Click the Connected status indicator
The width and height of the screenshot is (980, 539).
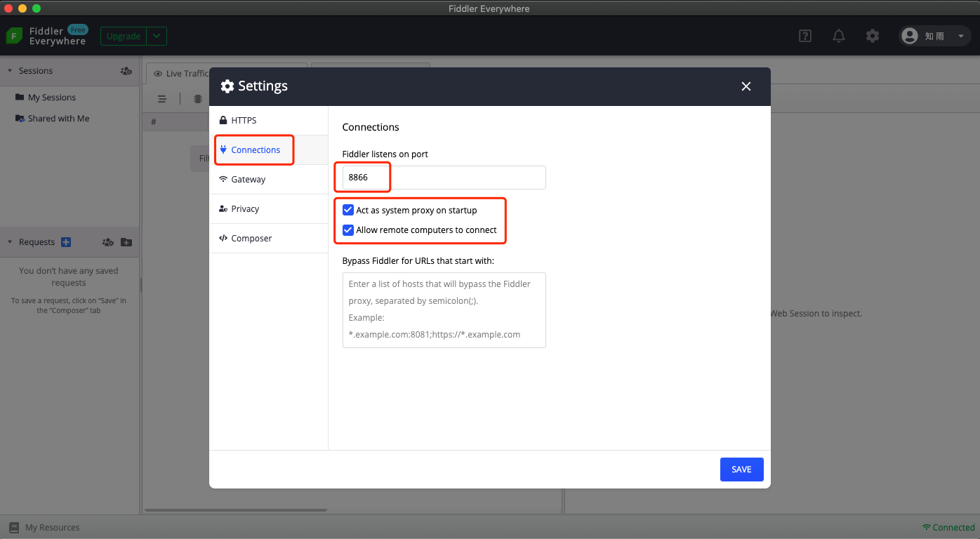(948, 528)
